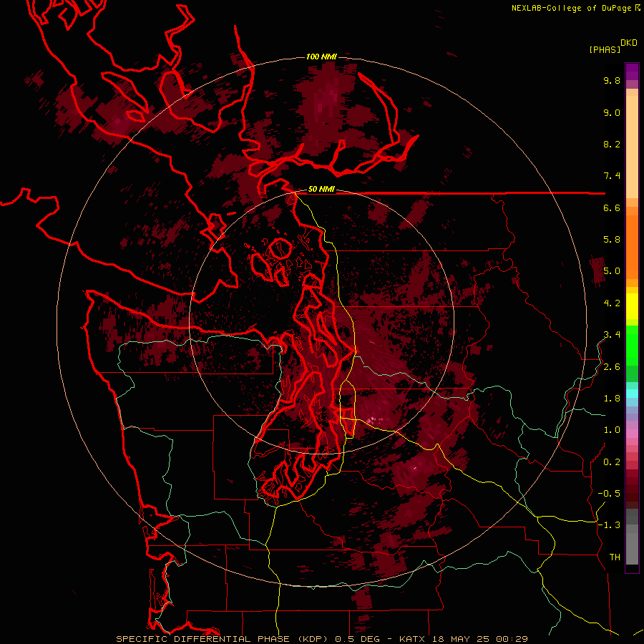644x644 pixels.
Task: Click the NEXLAB-College of DuPage credit text
Action: [x=571, y=8]
